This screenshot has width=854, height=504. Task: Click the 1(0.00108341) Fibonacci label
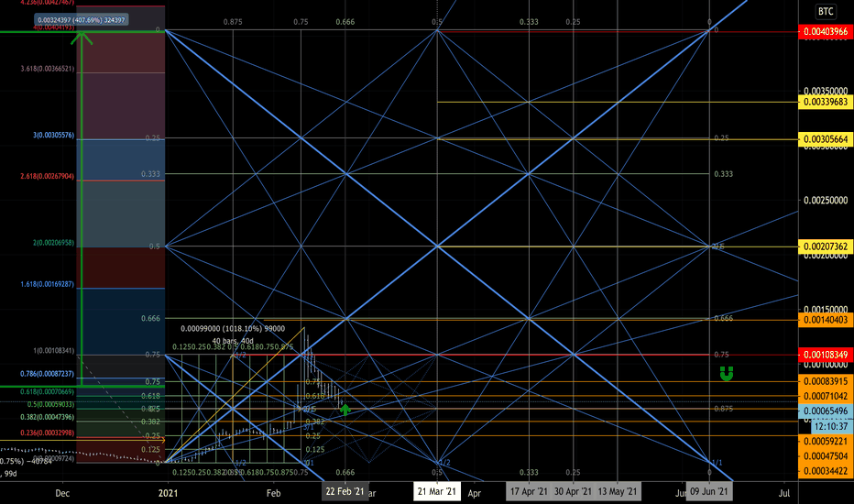[53, 350]
